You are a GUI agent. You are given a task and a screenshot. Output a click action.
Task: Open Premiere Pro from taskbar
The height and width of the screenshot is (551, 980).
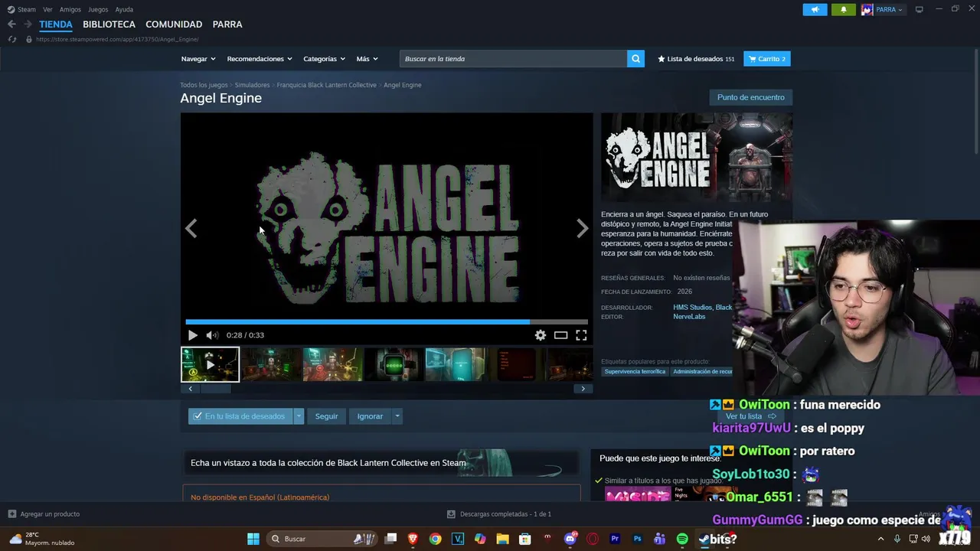coord(615,539)
